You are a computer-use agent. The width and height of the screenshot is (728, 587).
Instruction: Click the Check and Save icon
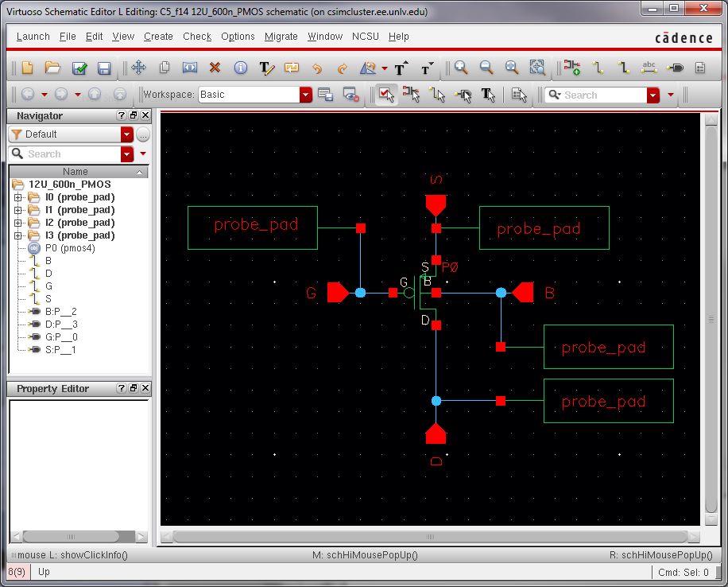(x=79, y=68)
